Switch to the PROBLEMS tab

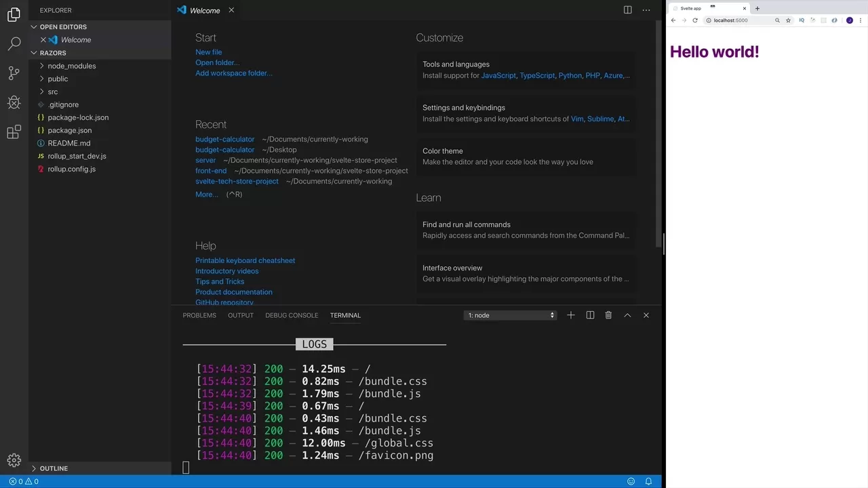tap(199, 315)
